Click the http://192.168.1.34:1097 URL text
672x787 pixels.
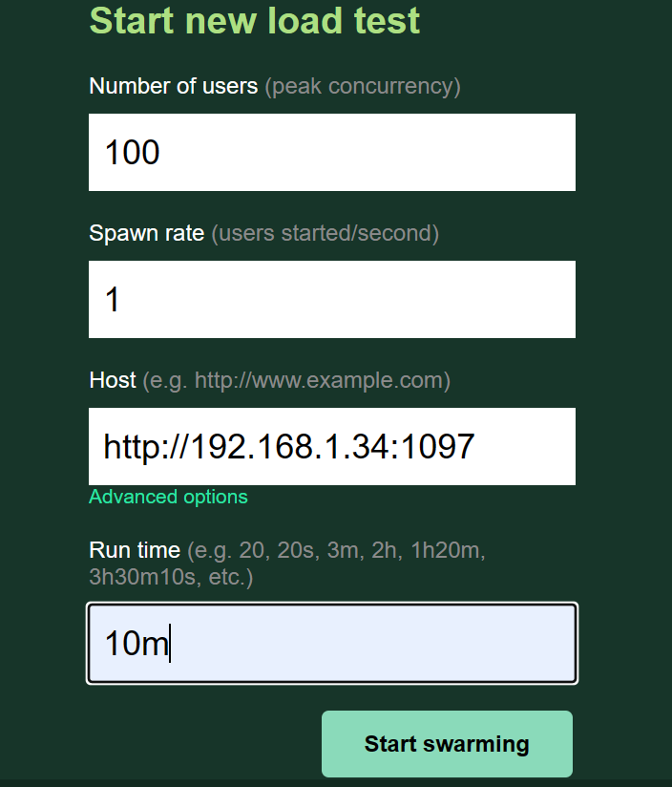(288, 447)
